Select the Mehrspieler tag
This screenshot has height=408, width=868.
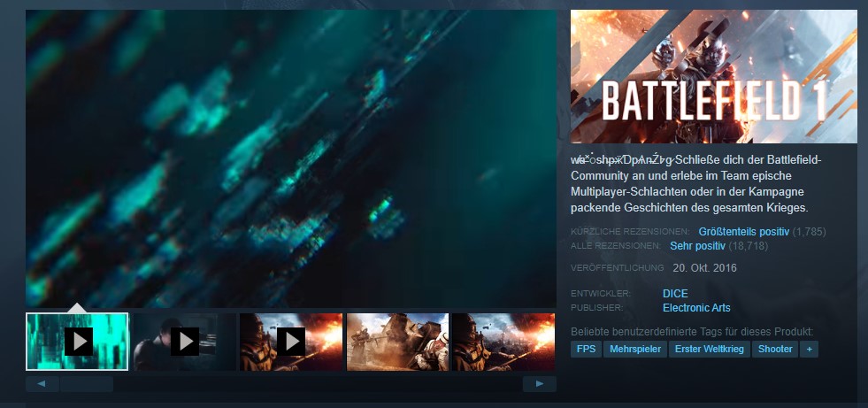tap(636, 350)
